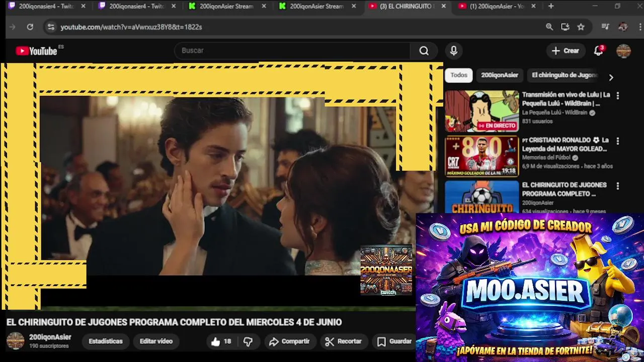Click Editar vídeo button
Screen dimensions: 644x362
pos(156,341)
